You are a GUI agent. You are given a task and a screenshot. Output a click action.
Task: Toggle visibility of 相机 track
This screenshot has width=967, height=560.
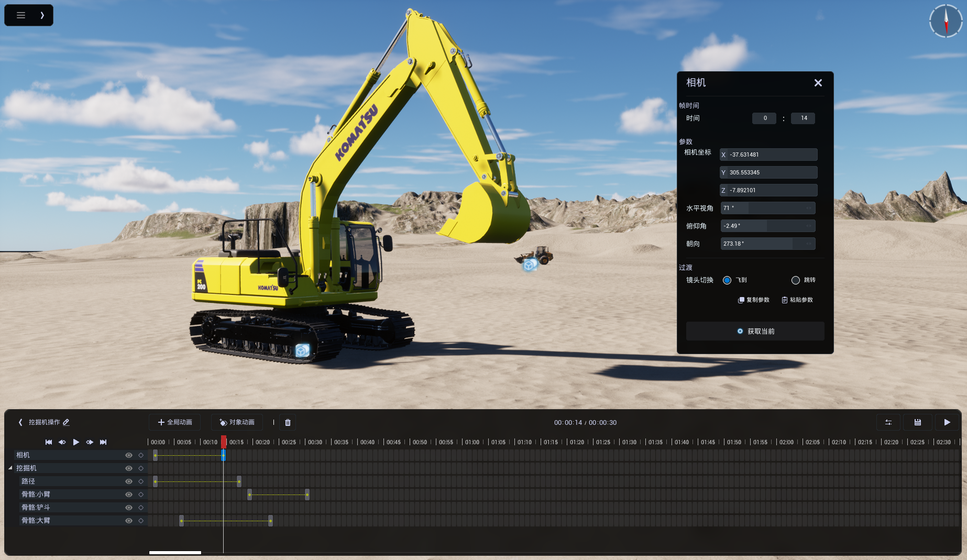click(128, 455)
